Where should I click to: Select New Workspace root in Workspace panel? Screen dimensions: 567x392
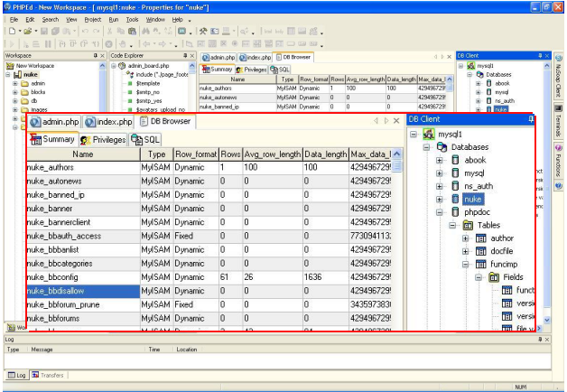point(35,66)
